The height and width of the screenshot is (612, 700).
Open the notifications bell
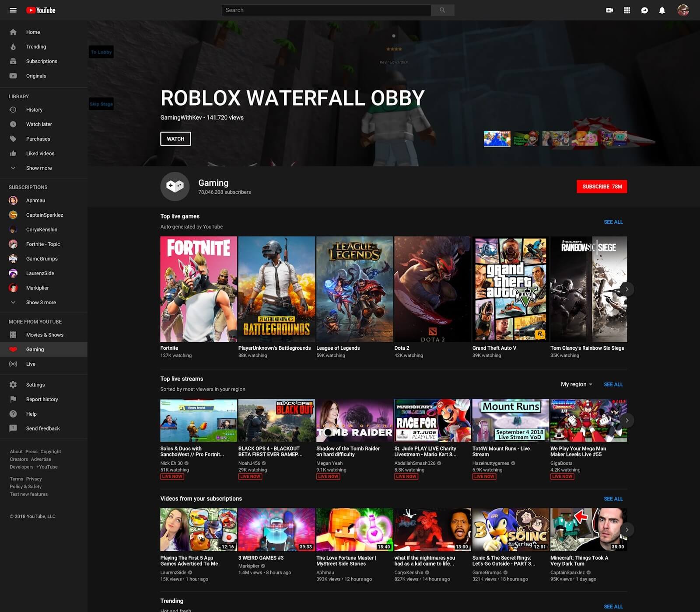click(x=661, y=10)
